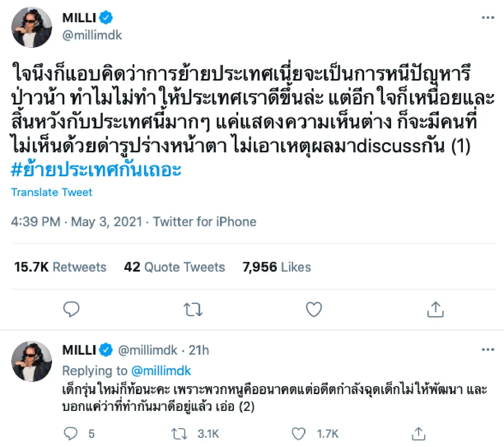The image size is (504, 447).
Task: Retweet the main tweet
Action: coord(193,309)
